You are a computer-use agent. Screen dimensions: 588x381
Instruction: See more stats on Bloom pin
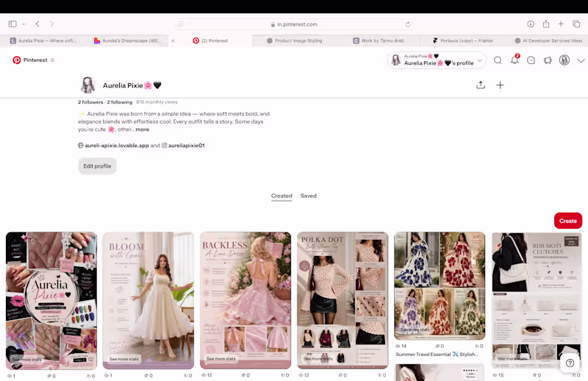(x=123, y=359)
